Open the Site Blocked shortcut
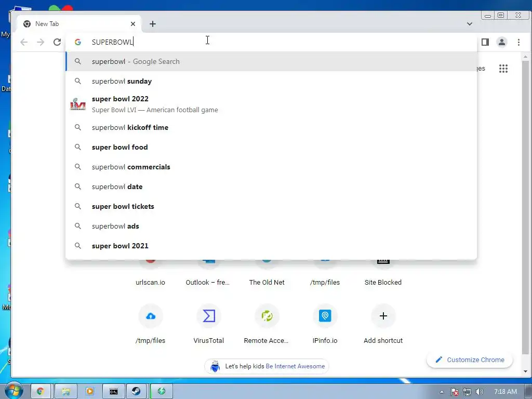This screenshot has width=532, height=399. point(383,282)
